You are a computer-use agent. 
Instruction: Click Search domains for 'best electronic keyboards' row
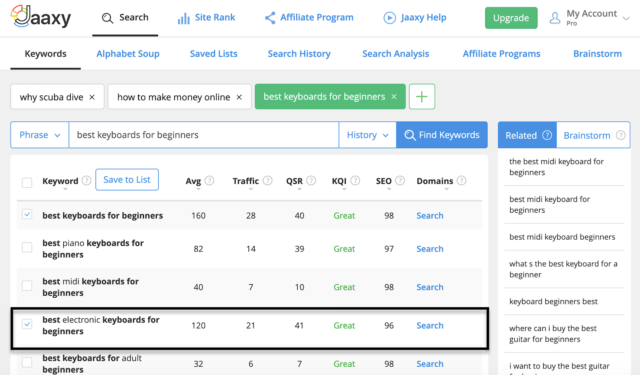coord(430,325)
